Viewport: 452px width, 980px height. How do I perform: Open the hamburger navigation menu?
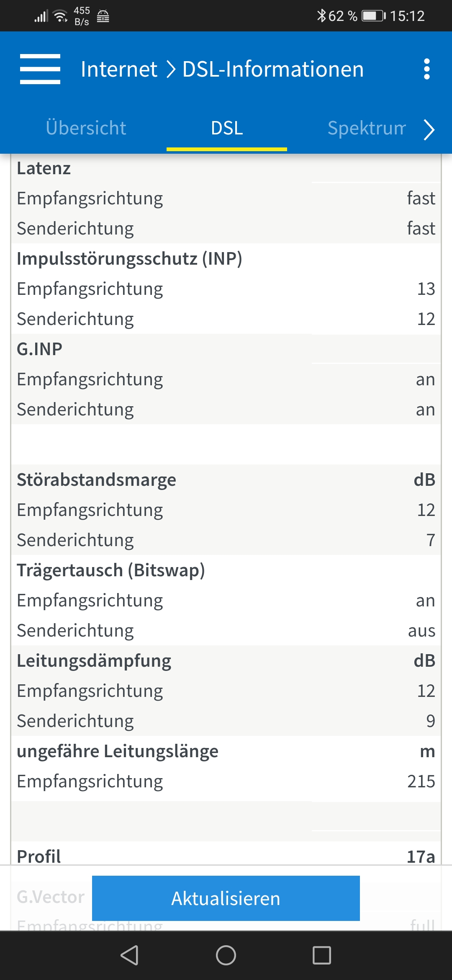click(x=40, y=69)
